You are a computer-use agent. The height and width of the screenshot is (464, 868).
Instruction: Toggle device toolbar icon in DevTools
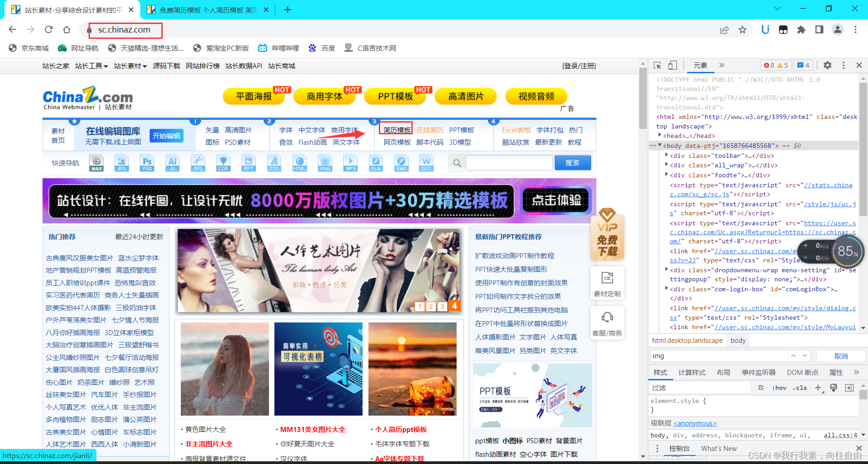673,66
